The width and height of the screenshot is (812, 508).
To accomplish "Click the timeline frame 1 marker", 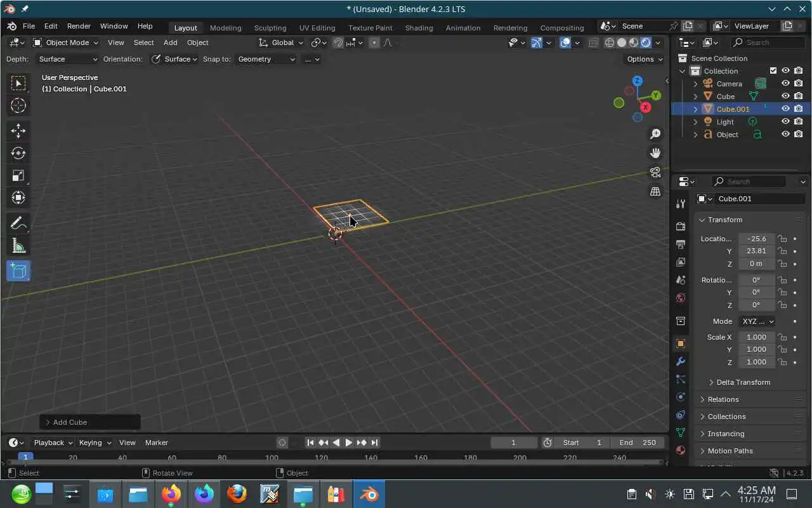I will tap(25, 457).
